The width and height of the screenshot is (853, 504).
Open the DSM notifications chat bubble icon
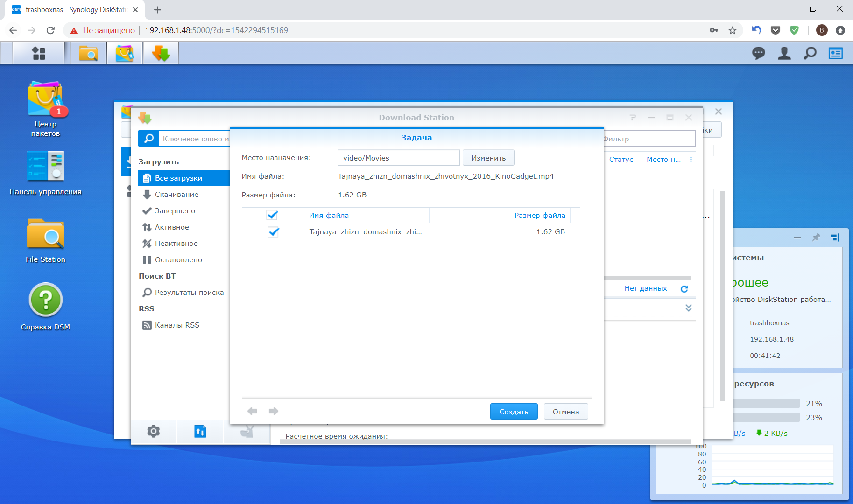point(759,54)
